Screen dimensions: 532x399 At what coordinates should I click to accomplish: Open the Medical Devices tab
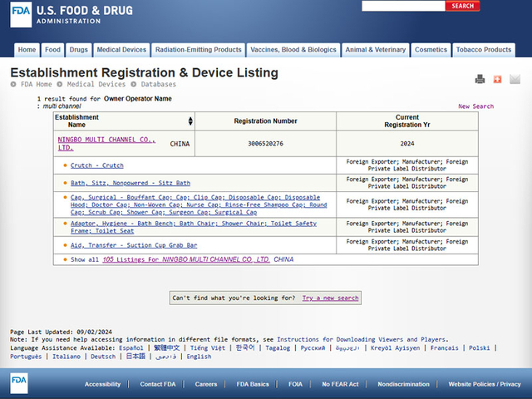coord(121,50)
